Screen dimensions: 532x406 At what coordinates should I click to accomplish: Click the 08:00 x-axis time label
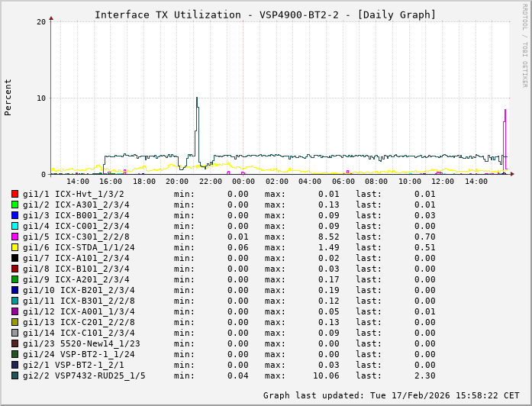pyautogui.click(x=376, y=182)
